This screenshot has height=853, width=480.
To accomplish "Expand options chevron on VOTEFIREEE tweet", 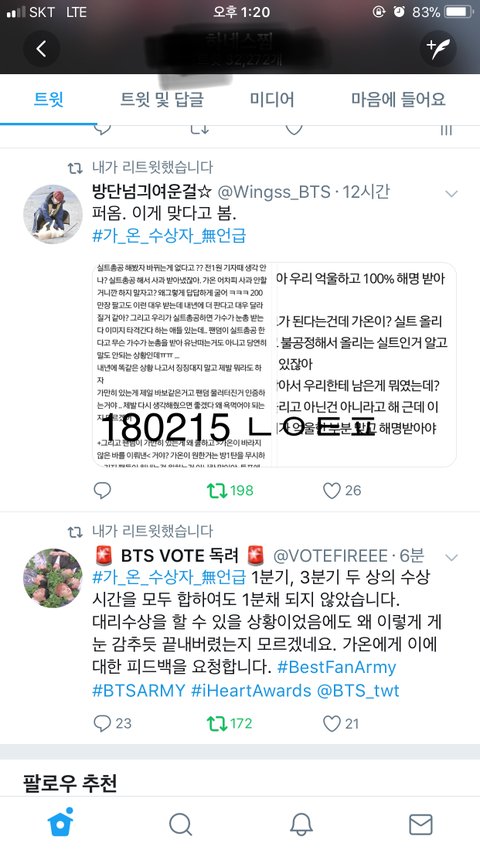I will 451,557.
